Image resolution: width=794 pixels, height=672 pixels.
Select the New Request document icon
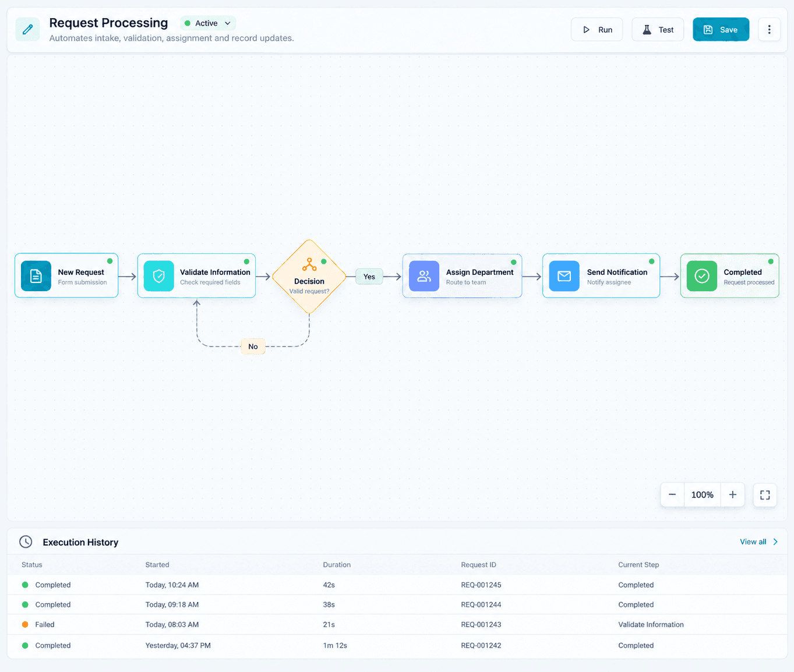tap(36, 276)
